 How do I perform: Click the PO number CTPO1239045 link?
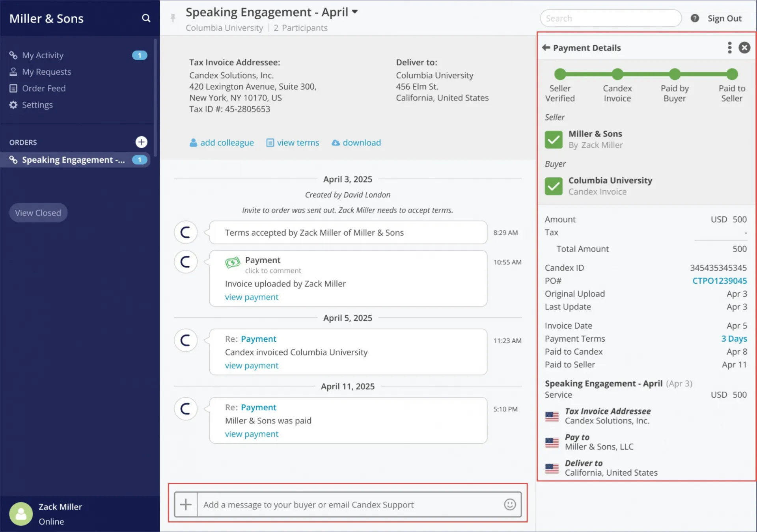coord(720,281)
